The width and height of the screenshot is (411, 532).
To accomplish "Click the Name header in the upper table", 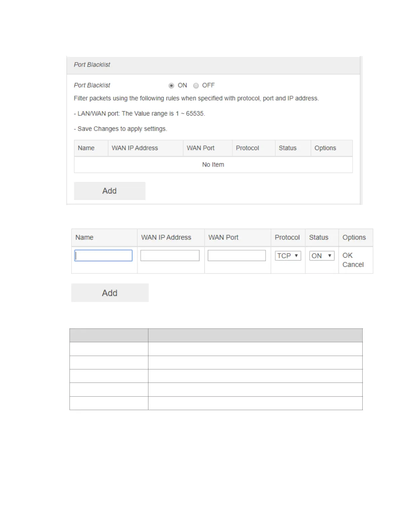I will point(86,148).
